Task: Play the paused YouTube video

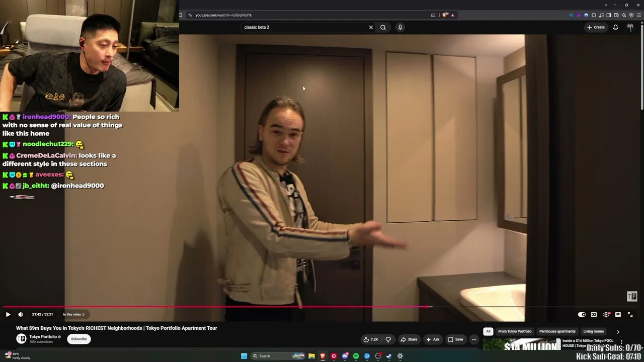Action: 8,314
